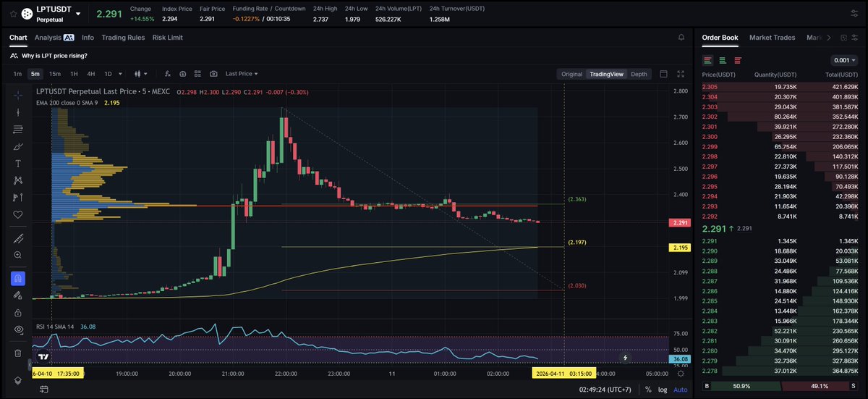Viewport: 868px width, 399px height.
Task: Select the 4H timeframe
Action: pos(91,74)
